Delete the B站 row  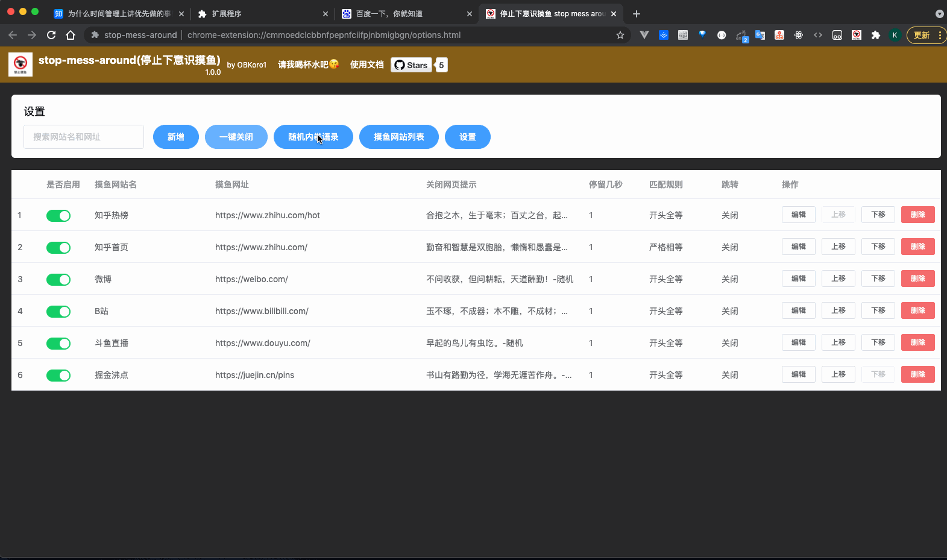918,310
